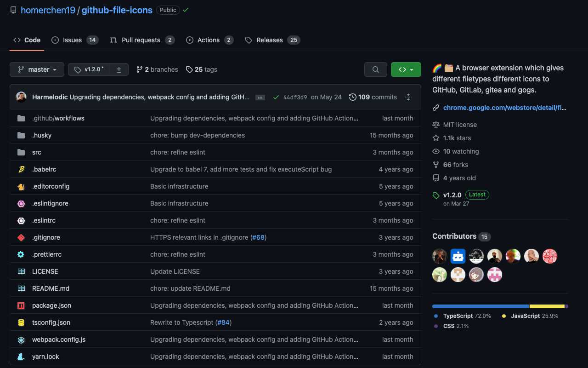
Task: Open the commit message ellipsis expander
Action: coord(260,97)
